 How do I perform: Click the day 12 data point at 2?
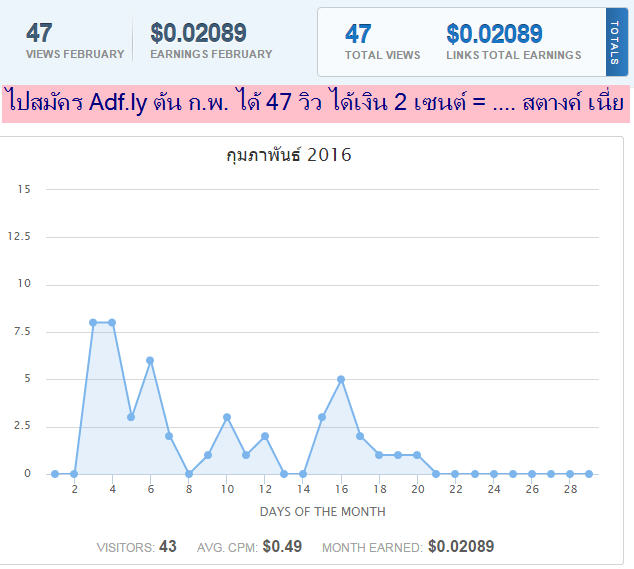pyautogui.click(x=265, y=436)
